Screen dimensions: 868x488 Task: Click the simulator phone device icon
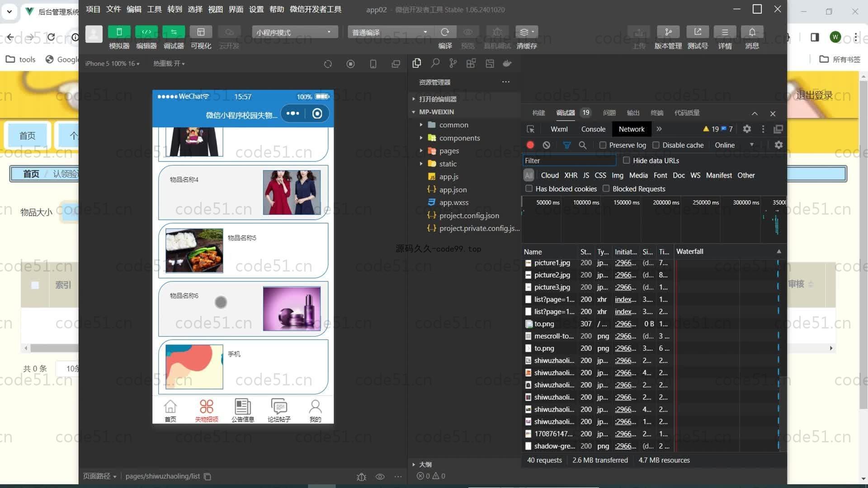click(373, 64)
